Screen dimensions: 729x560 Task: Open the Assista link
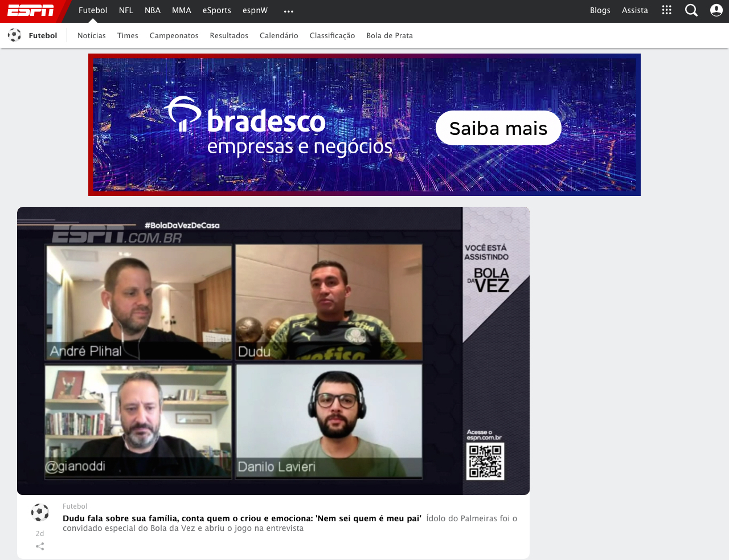click(635, 10)
